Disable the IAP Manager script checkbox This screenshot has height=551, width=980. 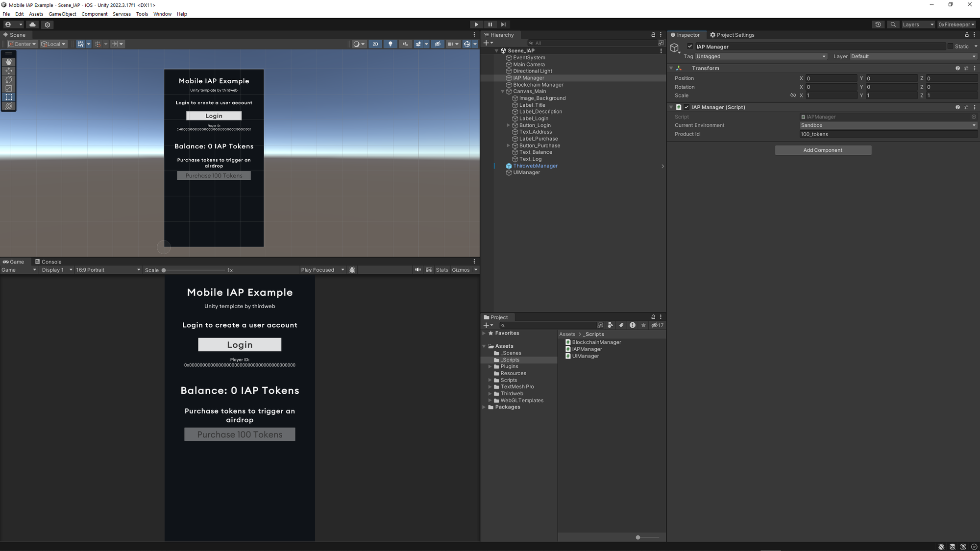686,107
